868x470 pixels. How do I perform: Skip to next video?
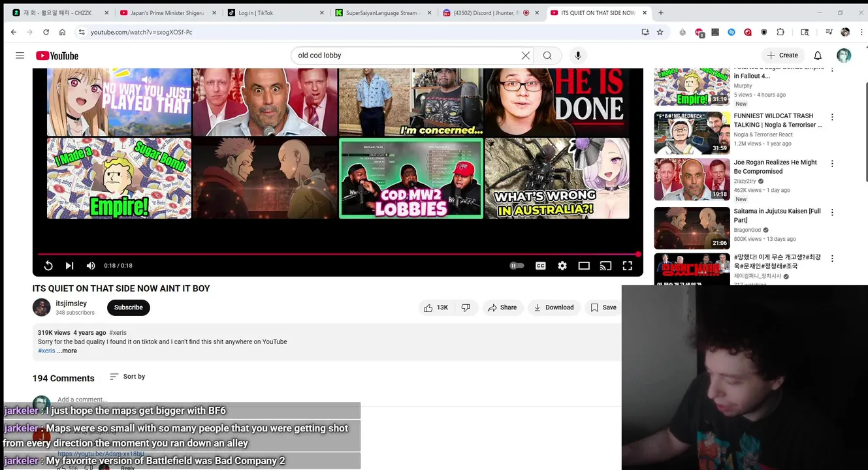coord(69,266)
